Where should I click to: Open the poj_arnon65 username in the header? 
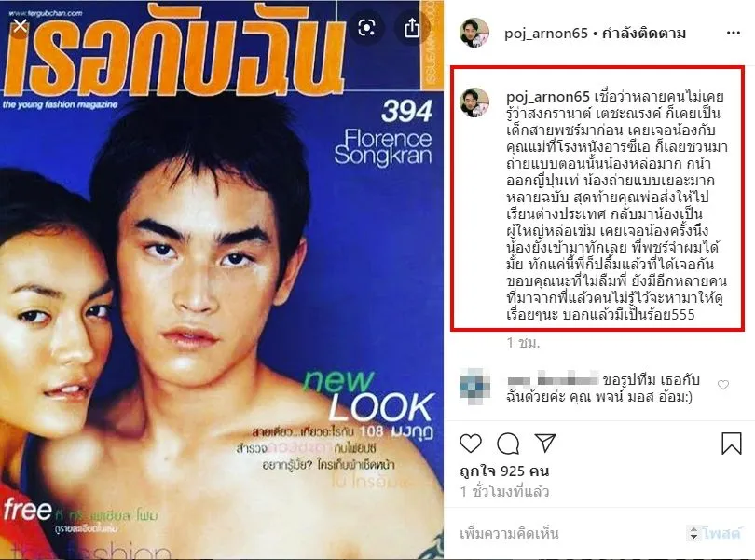point(546,34)
